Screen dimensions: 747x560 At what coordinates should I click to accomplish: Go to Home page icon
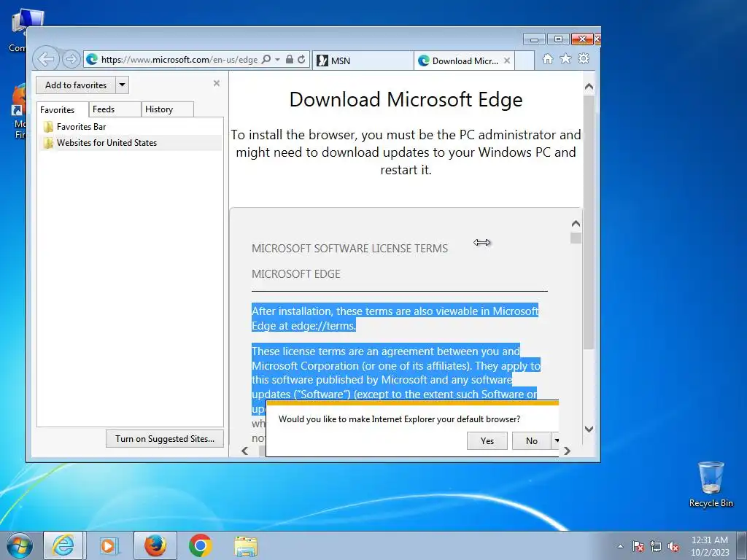click(x=548, y=58)
